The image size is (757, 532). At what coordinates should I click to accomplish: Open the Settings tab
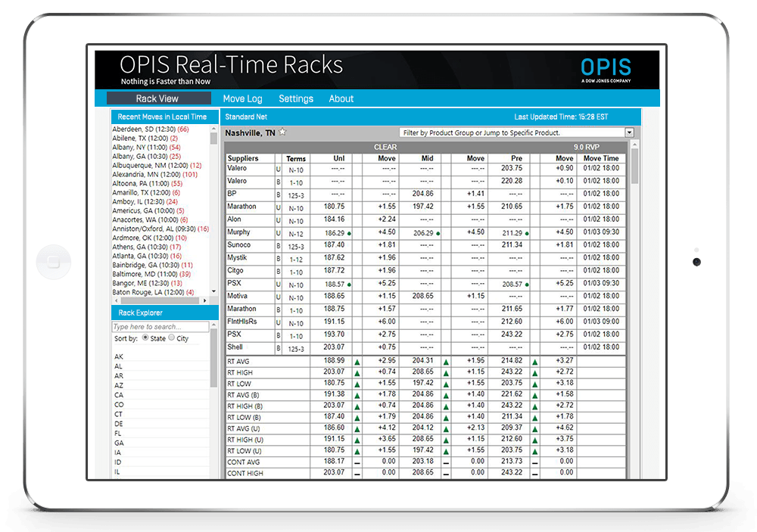point(296,98)
